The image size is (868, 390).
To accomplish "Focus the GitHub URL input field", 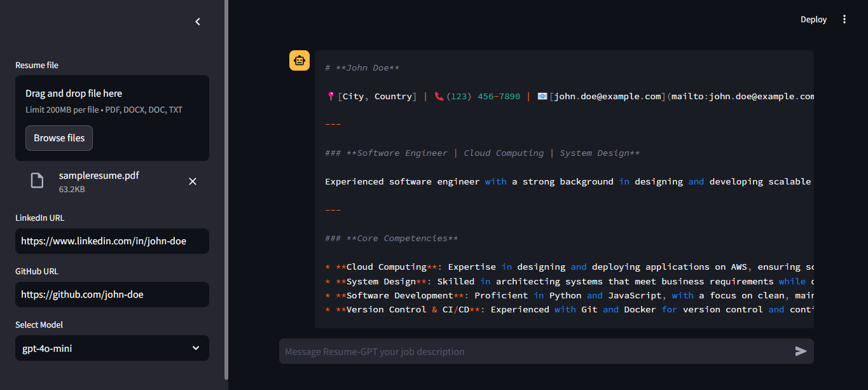I will 112,295.
